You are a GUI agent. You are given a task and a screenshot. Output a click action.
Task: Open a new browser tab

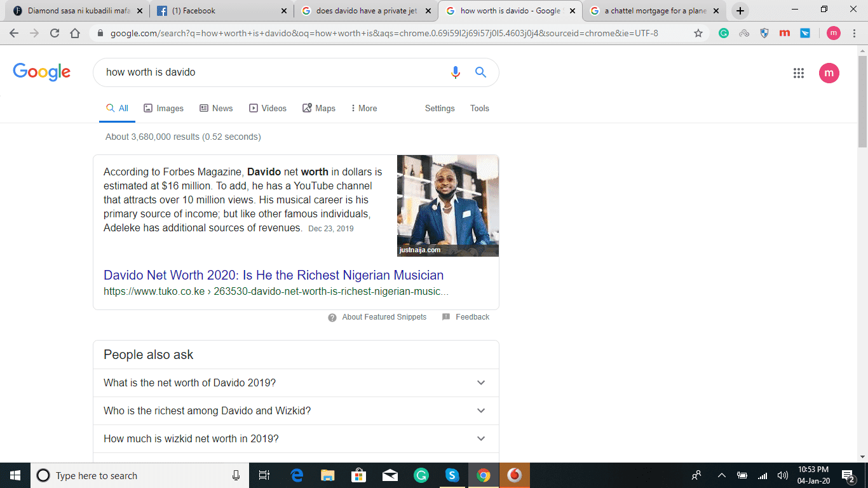click(x=740, y=11)
